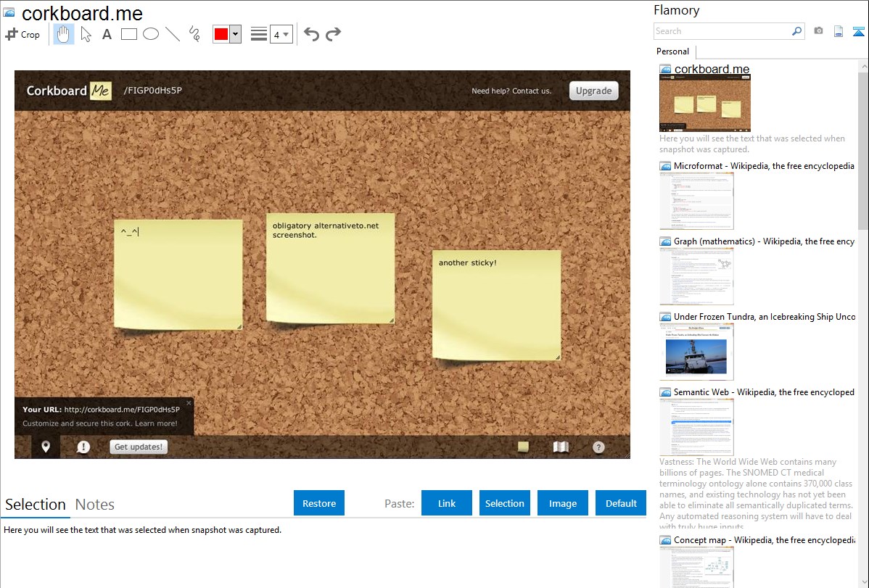Click the line thickness icon

click(258, 34)
